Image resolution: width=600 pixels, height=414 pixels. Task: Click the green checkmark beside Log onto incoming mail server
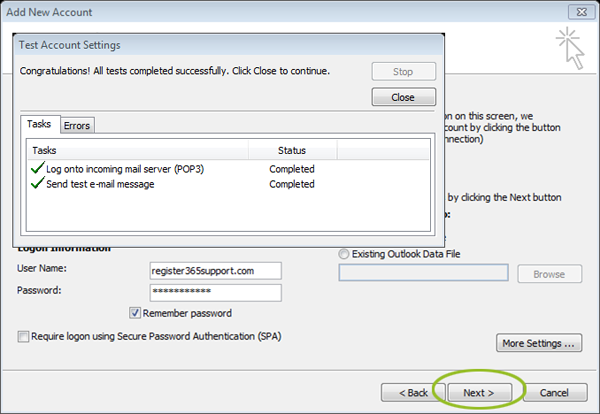(x=38, y=168)
